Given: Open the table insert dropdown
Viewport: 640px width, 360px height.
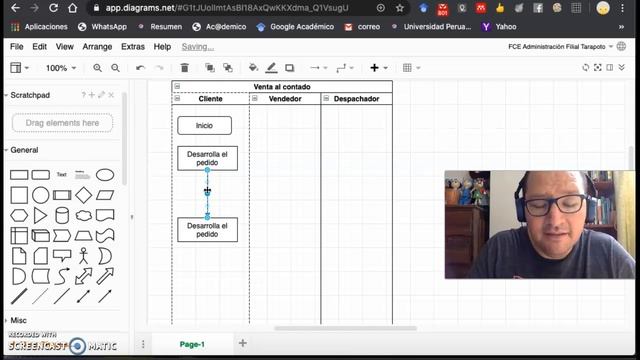Looking at the screenshot, I should tap(411, 68).
